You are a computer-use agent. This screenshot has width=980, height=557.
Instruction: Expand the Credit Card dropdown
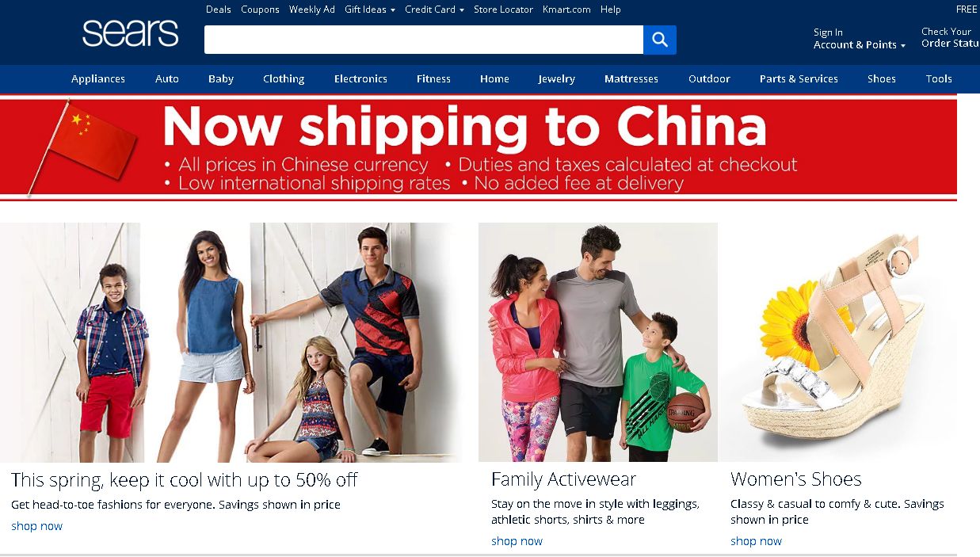coord(434,10)
